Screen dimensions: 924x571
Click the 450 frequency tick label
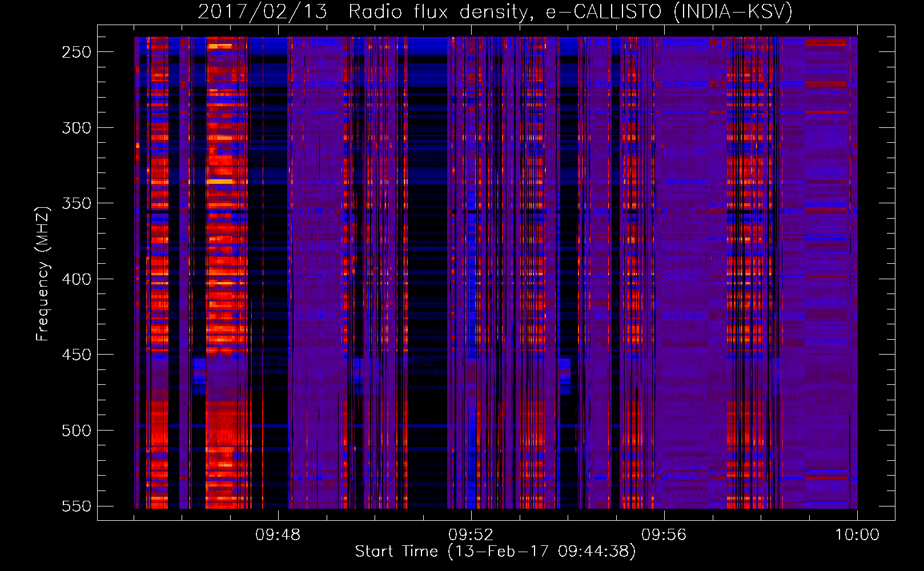tap(77, 355)
